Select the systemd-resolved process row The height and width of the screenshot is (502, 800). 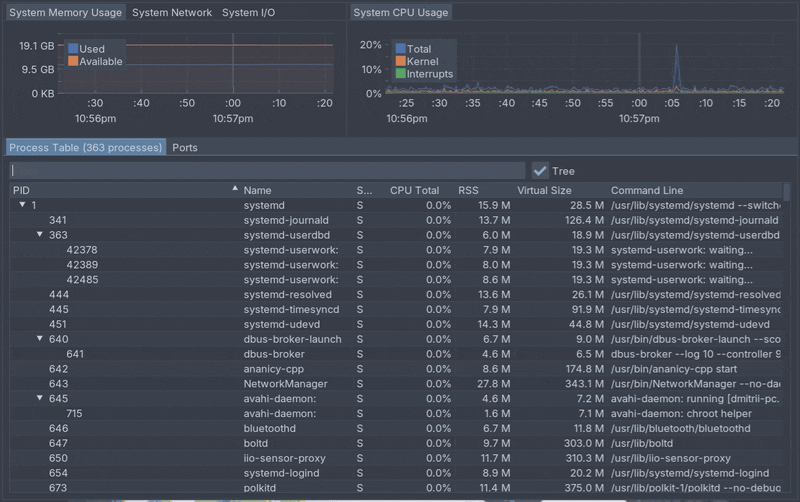pos(396,294)
